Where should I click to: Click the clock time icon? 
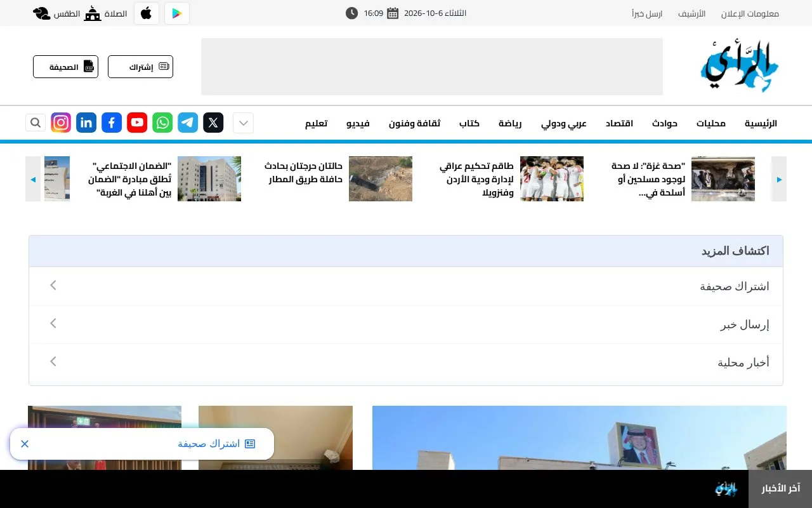tap(351, 13)
